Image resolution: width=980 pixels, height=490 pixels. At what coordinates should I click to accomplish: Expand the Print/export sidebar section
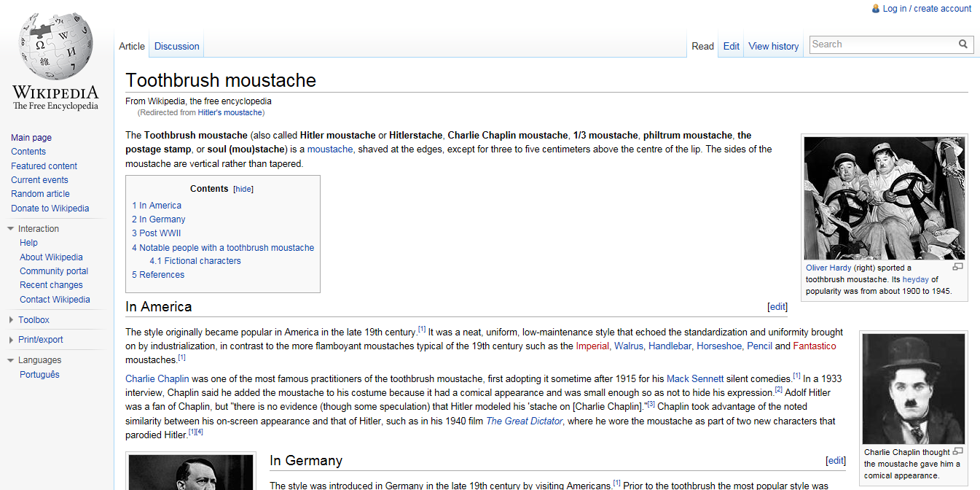(11, 340)
